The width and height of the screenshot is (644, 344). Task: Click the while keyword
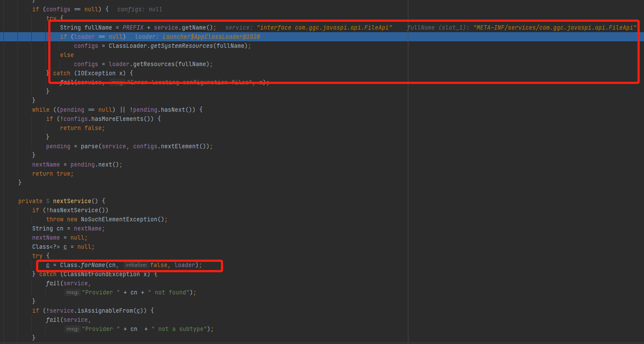pos(41,110)
